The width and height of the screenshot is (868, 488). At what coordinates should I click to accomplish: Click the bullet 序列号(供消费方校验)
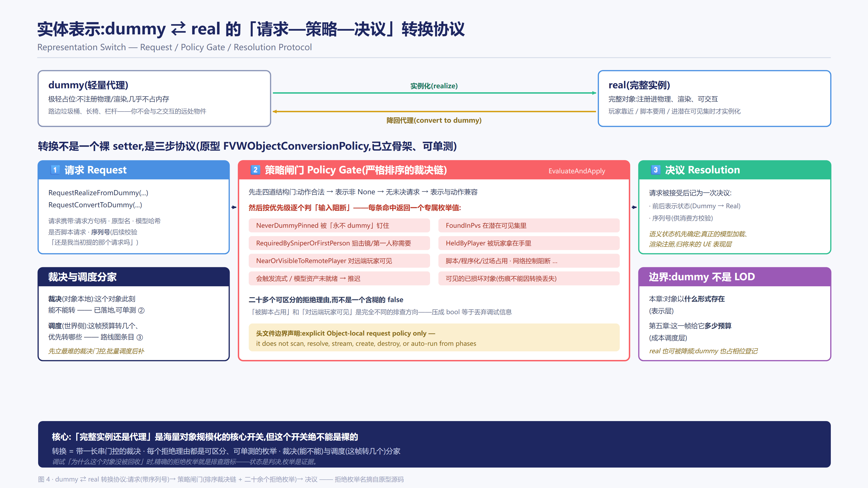[681, 218]
